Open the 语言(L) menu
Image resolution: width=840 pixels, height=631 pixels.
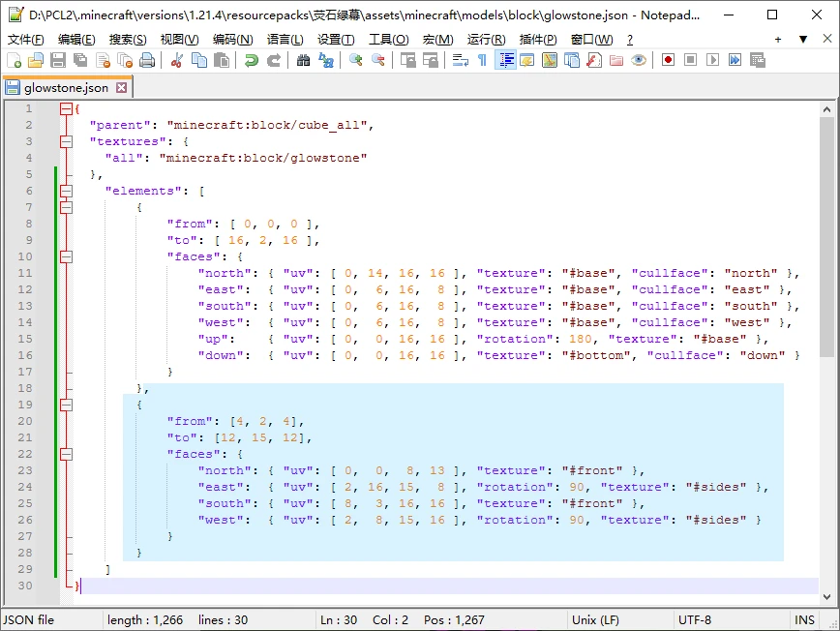[x=285, y=39]
